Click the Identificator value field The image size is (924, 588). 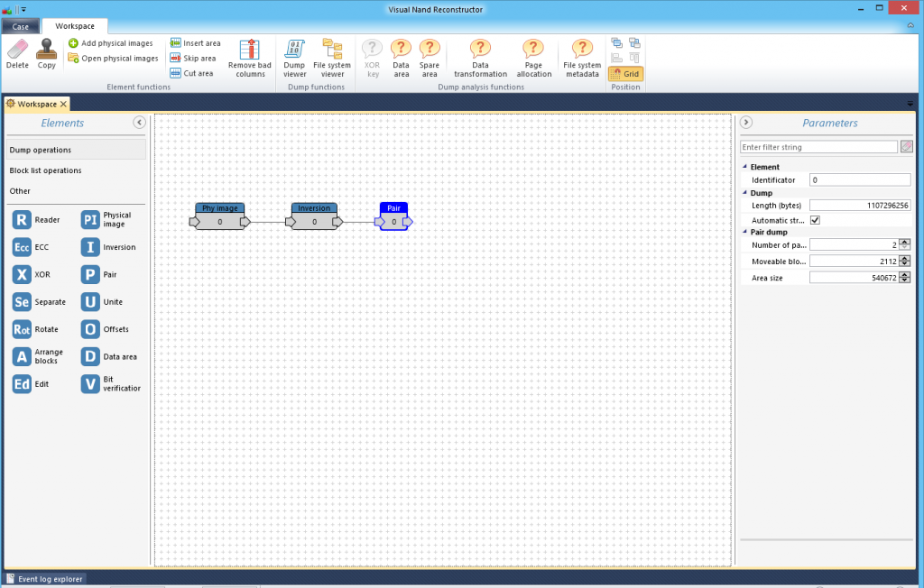pyautogui.click(x=860, y=180)
